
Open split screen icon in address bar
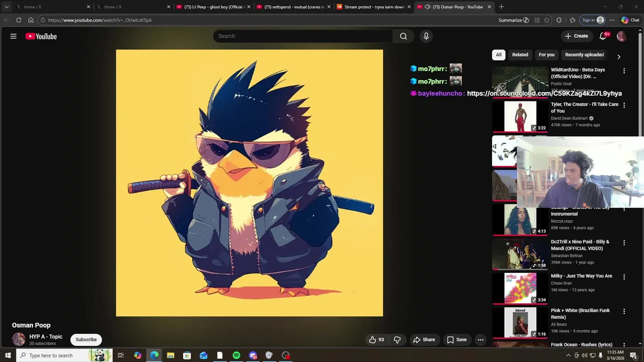click(x=537, y=20)
